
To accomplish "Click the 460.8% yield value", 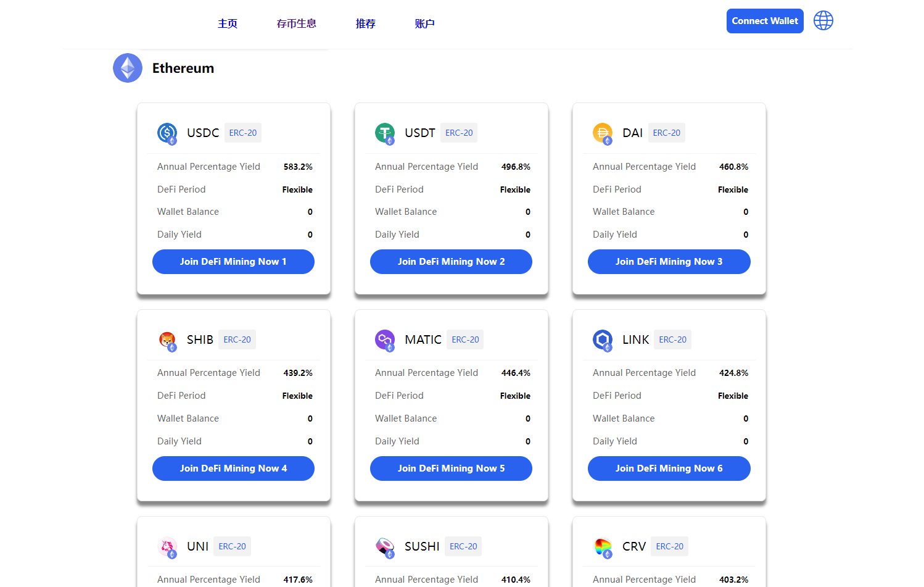I will [733, 167].
